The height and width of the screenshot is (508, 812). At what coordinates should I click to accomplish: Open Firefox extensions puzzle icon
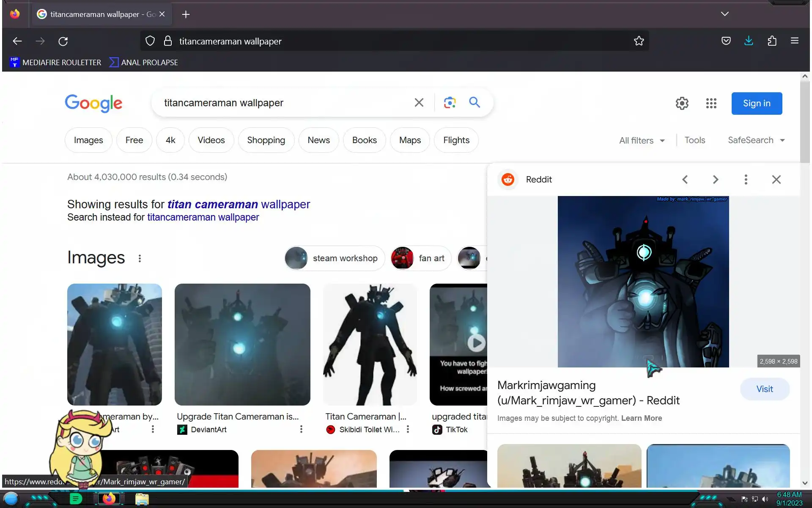[772, 41]
